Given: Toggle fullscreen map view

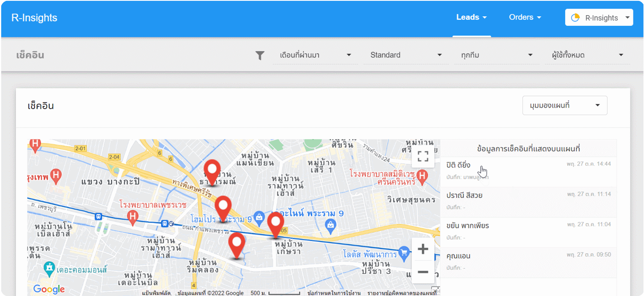Looking at the screenshot, I should tap(422, 157).
